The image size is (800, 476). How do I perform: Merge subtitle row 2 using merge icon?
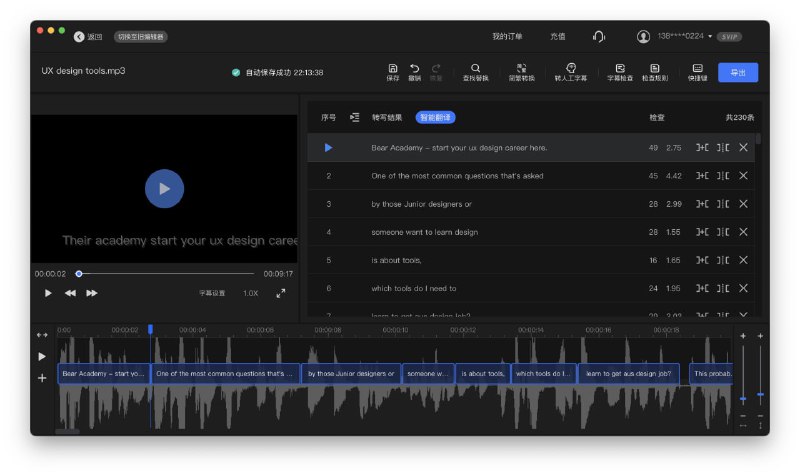click(x=702, y=176)
